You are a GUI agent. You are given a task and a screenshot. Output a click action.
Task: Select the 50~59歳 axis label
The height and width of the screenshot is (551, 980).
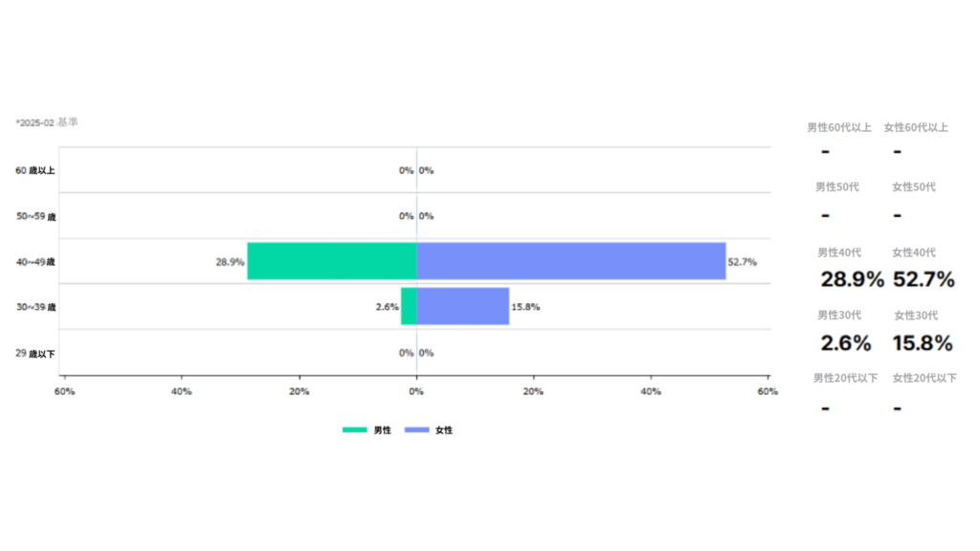pyautogui.click(x=35, y=216)
